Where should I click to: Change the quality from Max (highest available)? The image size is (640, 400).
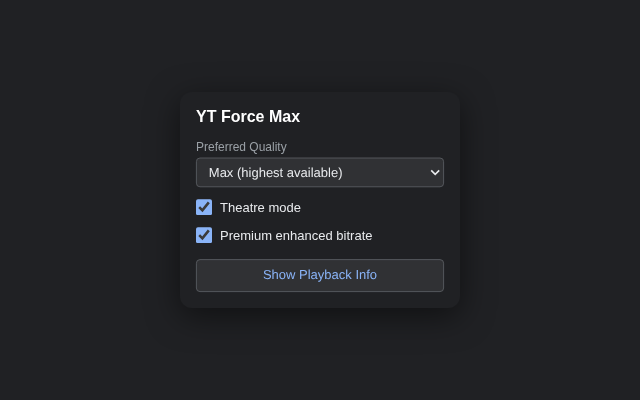click(320, 172)
